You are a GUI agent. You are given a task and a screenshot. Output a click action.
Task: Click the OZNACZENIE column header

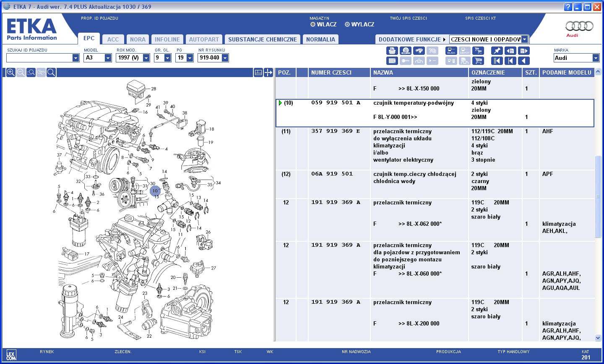[x=495, y=72]
